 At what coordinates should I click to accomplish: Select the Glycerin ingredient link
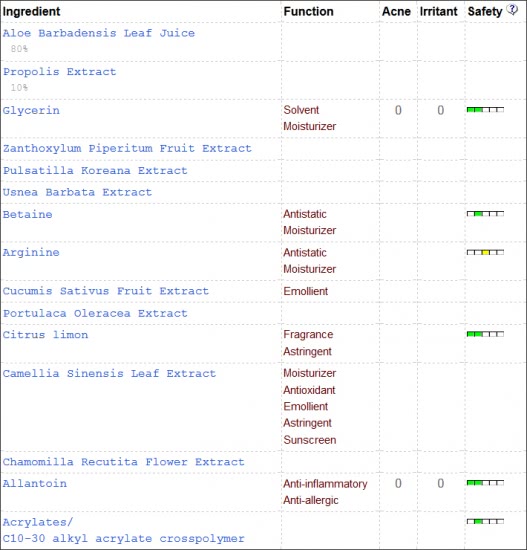pos(31,110)
